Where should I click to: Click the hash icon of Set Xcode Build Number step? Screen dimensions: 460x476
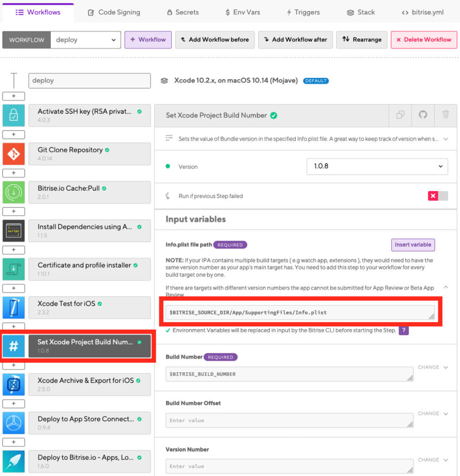[x=14, y=346]
